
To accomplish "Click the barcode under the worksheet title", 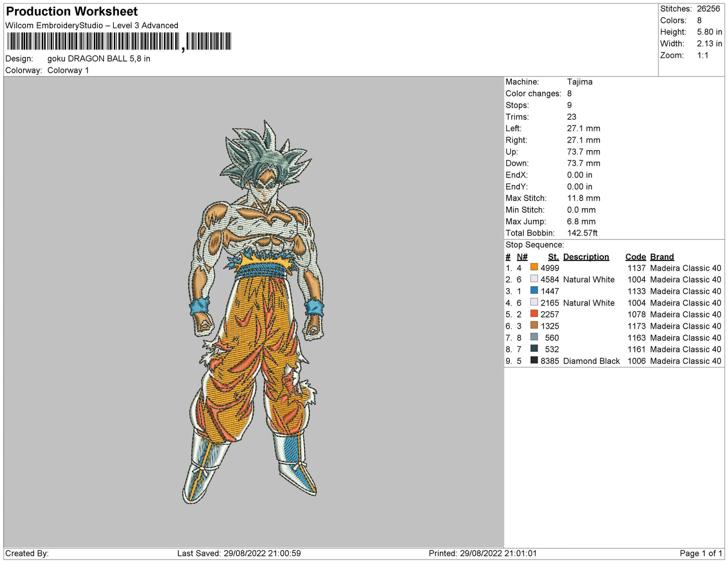I will 119,41.
